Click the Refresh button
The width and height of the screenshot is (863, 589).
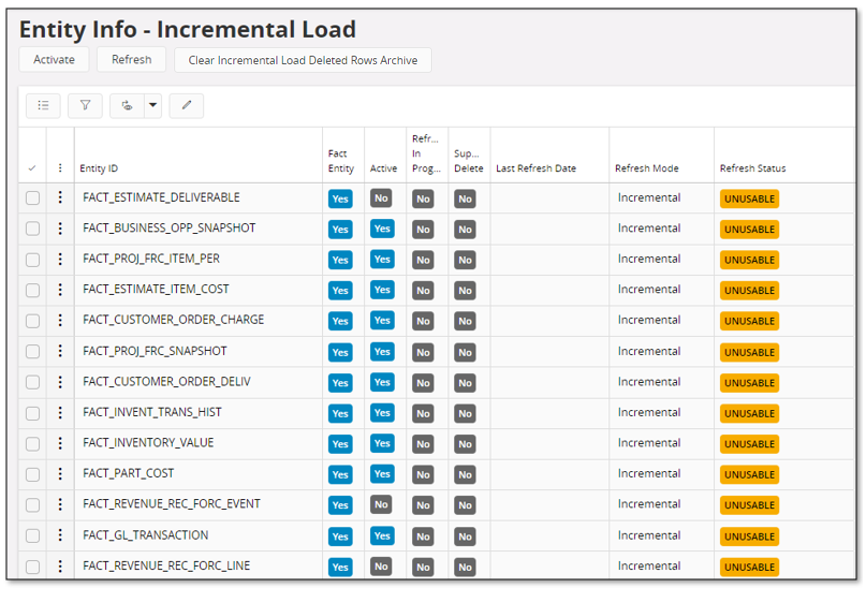[x=131, y=59]
